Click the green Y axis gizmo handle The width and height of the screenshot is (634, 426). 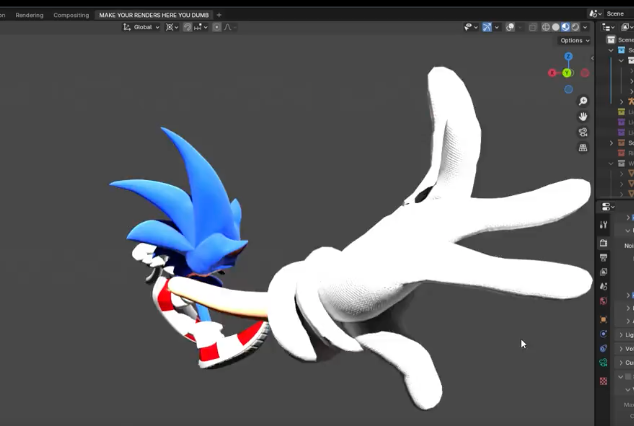click(567, 73)
